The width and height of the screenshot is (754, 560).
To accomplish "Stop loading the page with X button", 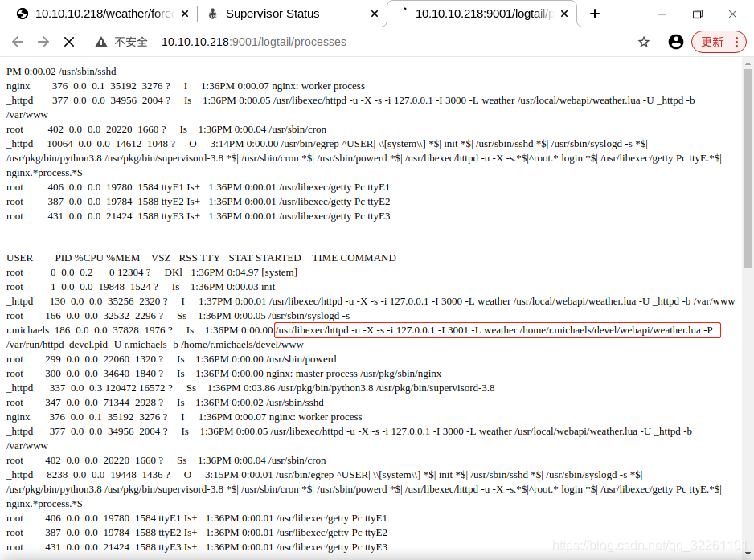I will (69, 42).
